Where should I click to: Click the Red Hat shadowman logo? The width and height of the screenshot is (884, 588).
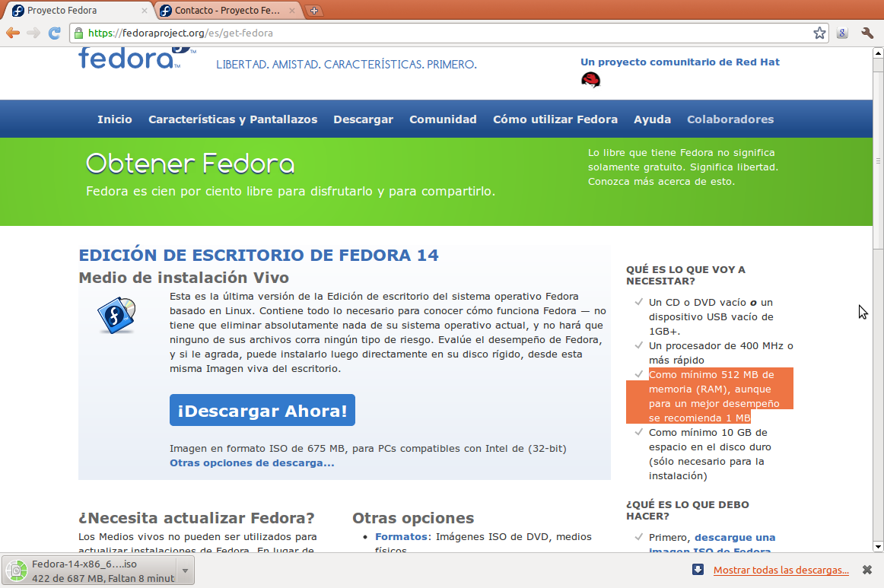(591, 80)
